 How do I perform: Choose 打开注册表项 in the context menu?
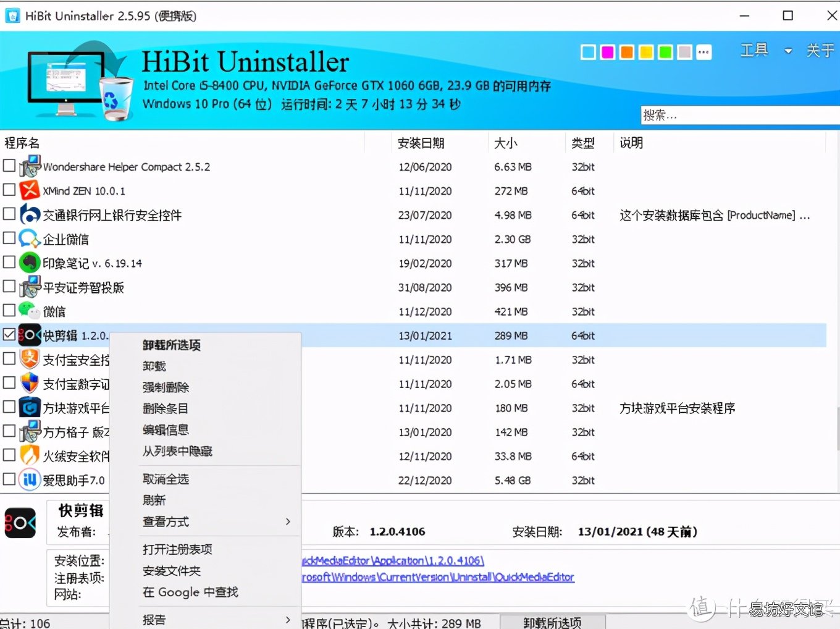[177, 549]
